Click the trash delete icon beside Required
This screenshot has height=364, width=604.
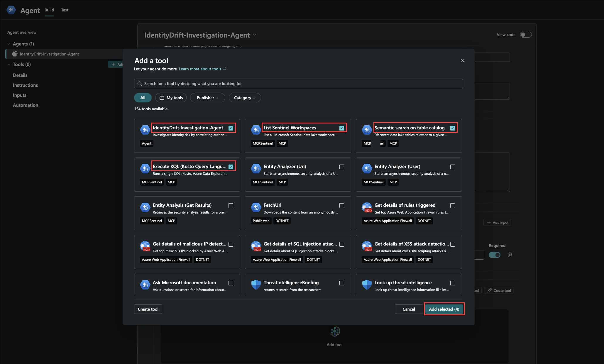[x=510, y=255]
